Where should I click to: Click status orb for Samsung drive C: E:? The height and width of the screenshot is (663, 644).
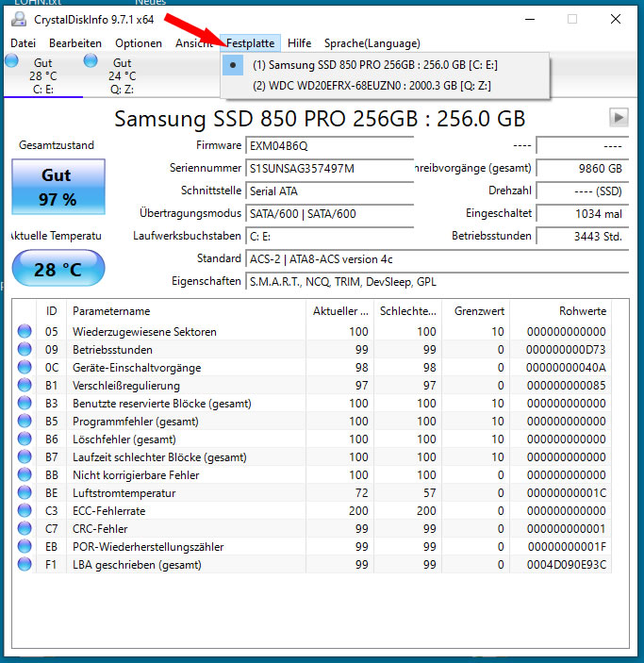[12, 62]
